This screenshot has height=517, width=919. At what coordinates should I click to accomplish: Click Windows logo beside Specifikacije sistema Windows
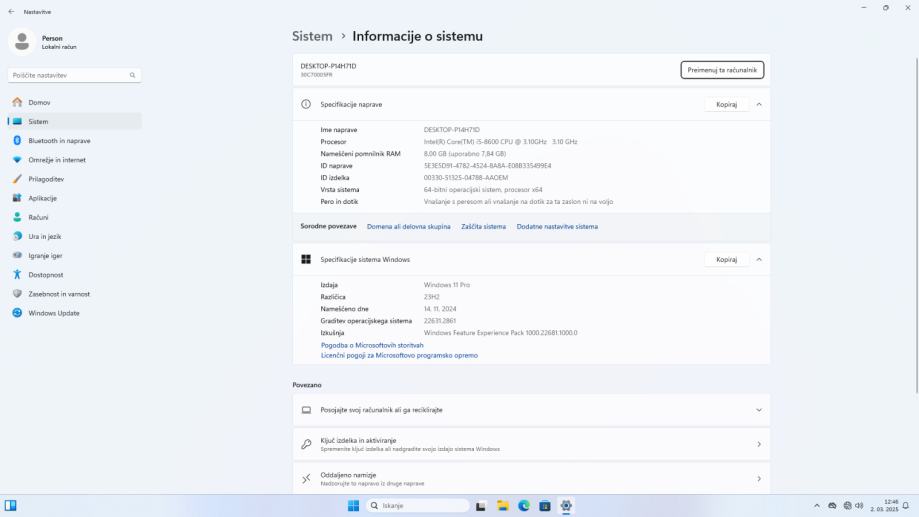[x=306, y=260]
